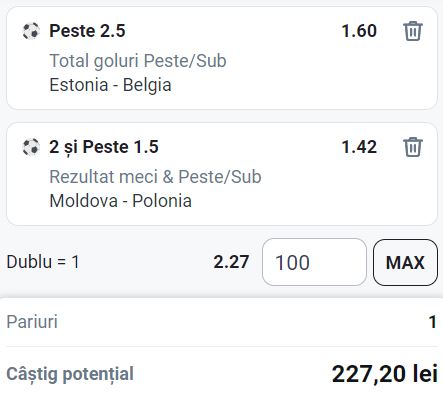Click the Câștig potențial label
443x395 pixels.
pyautogui.click(x=70, y=374)
